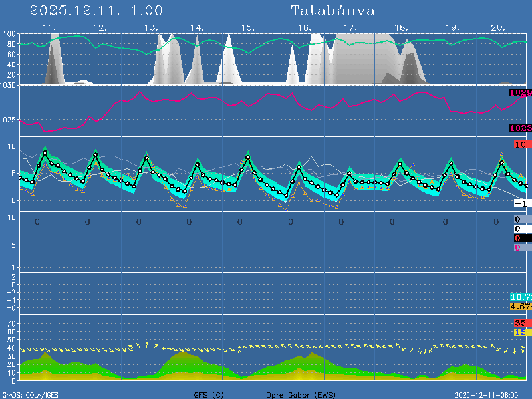The height and width of the screenshot is (399, 532).
Task: Click the 1030 pressure axis label
Action: coord(9,86)
